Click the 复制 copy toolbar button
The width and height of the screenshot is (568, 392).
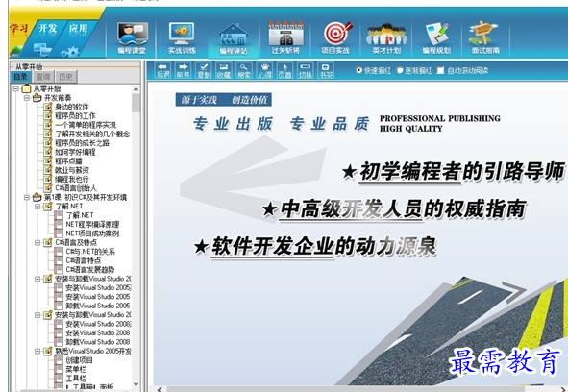(204, 70)
